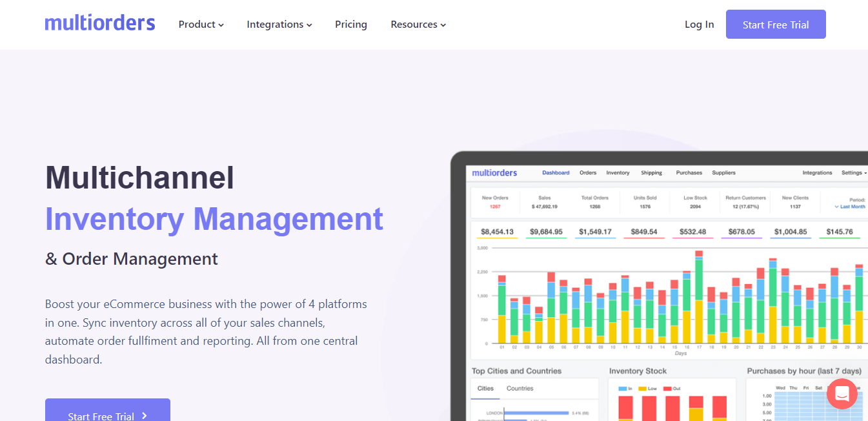This screenshot has width=868, height=421.
Task: Switch to the Suppliers tab in the preview
Action: [723, 173]
